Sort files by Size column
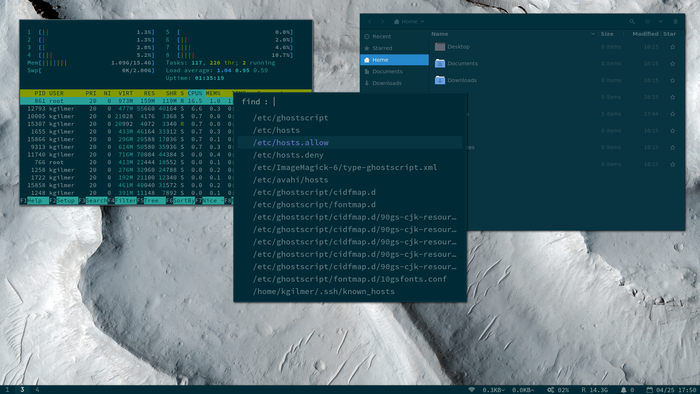Screen dimensions: 700x394 click(x=607, y=34)
